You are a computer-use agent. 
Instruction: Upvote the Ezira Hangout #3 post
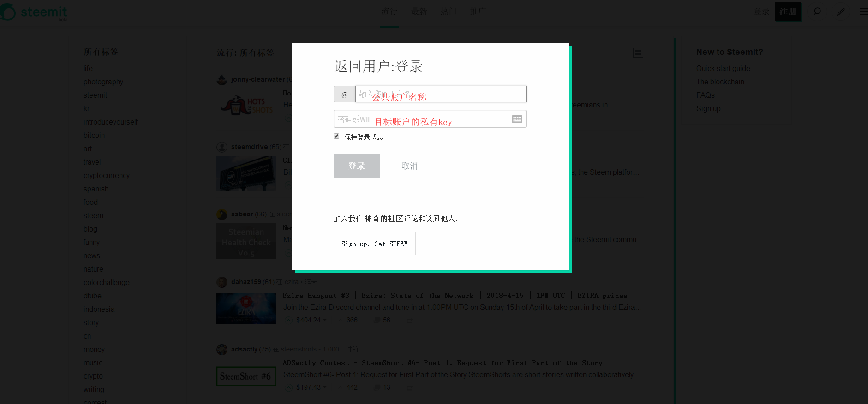[x=288, y=320]
